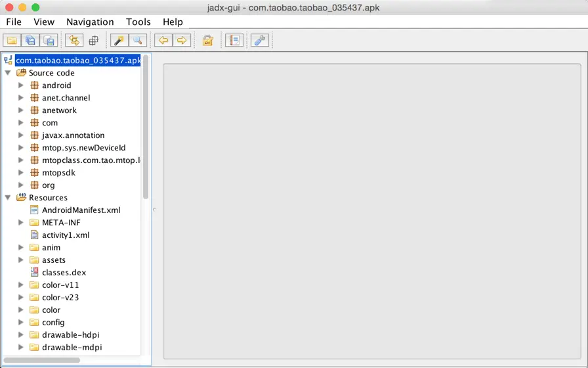This screenshot has height=368, width=588.
Task: Open the Log viewer toolbar icon
Action: click(x=234, y=40)
